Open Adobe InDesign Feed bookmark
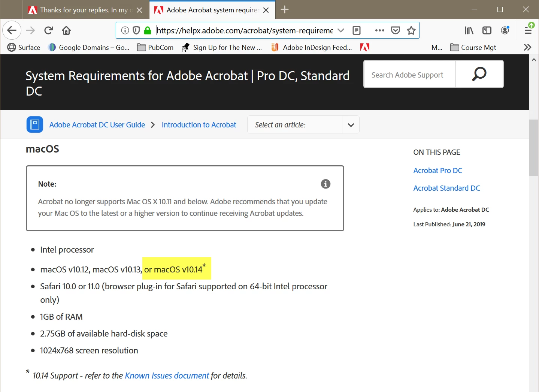Viewport: 539px width, 392px height. pyautogui.click(x=312, y=47)
